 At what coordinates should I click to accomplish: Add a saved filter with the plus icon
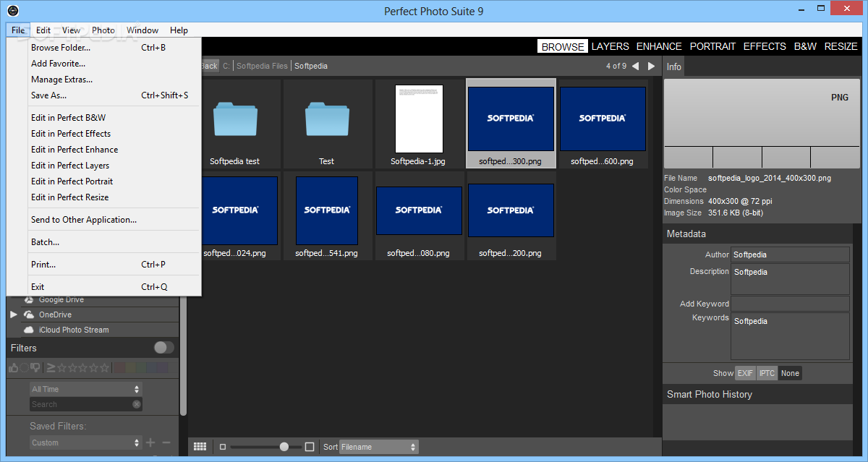click(150, 442)
